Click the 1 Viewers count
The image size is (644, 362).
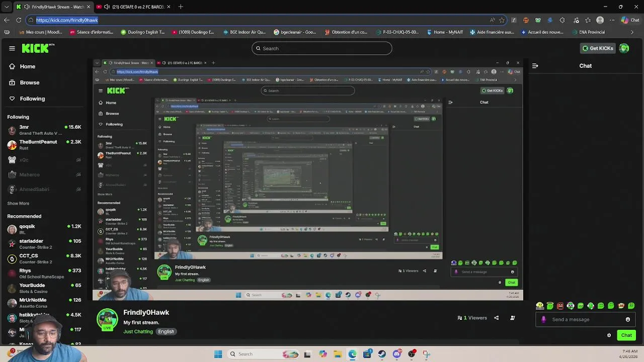pos(472,318)
